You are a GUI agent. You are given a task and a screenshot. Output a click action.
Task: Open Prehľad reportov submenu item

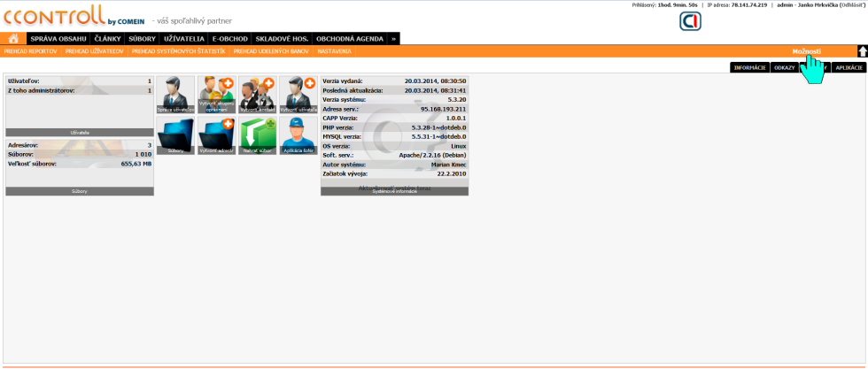pyautogui.click(x=30, y=51)
